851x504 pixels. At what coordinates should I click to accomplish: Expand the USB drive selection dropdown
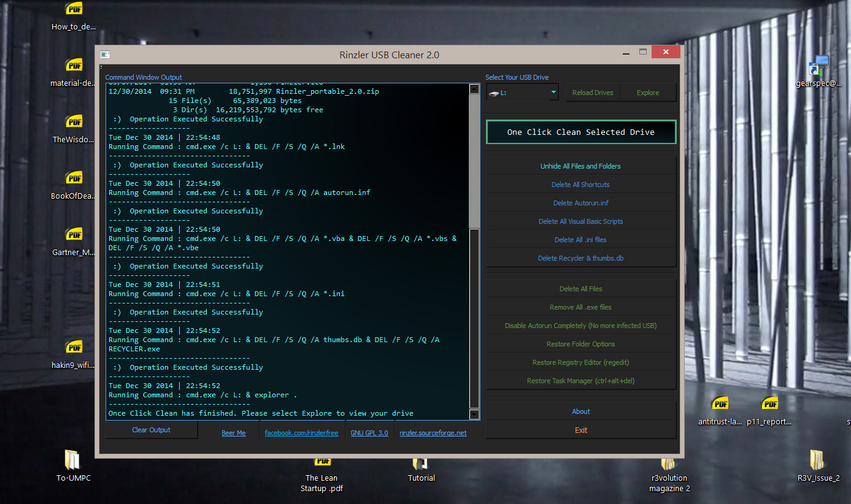[553, 93]
